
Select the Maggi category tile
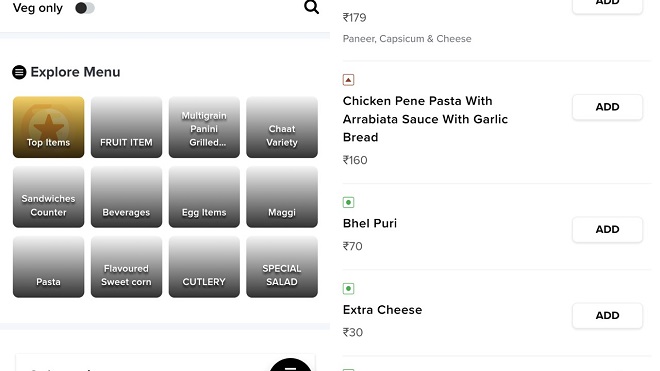click(x=282, y=197)
